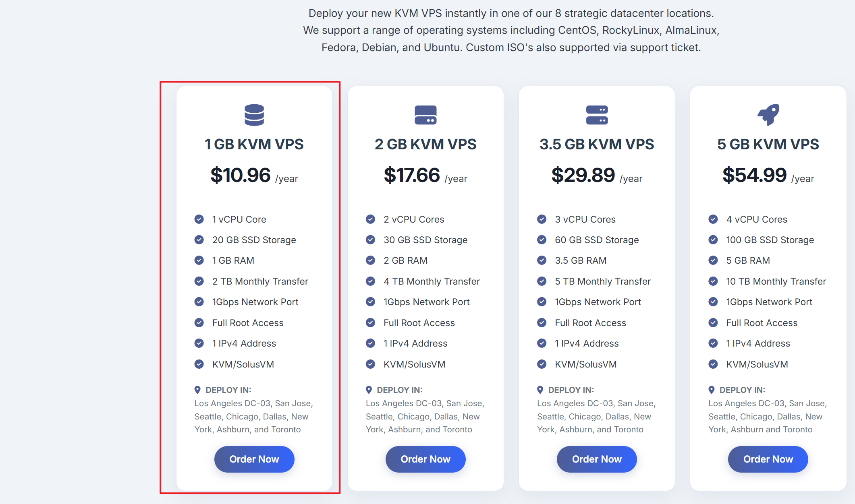Order the 5 GB KVM VPS plan

768,459
